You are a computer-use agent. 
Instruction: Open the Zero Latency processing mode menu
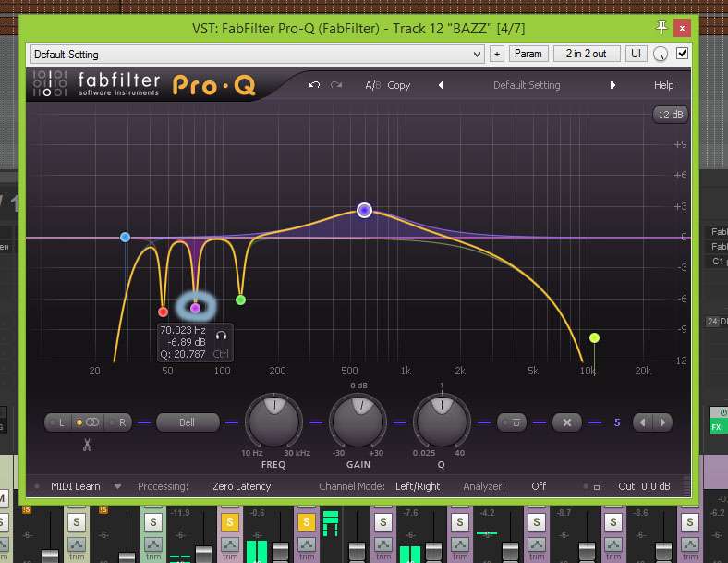[241, 486]
